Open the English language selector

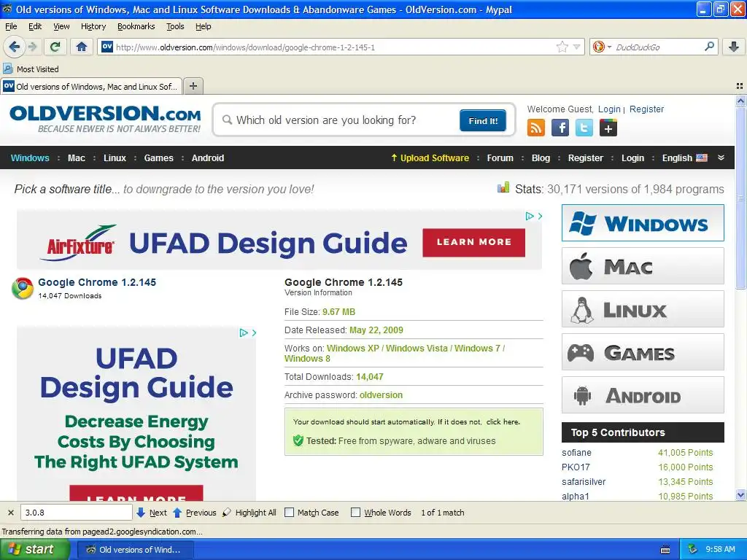(684, 157)
